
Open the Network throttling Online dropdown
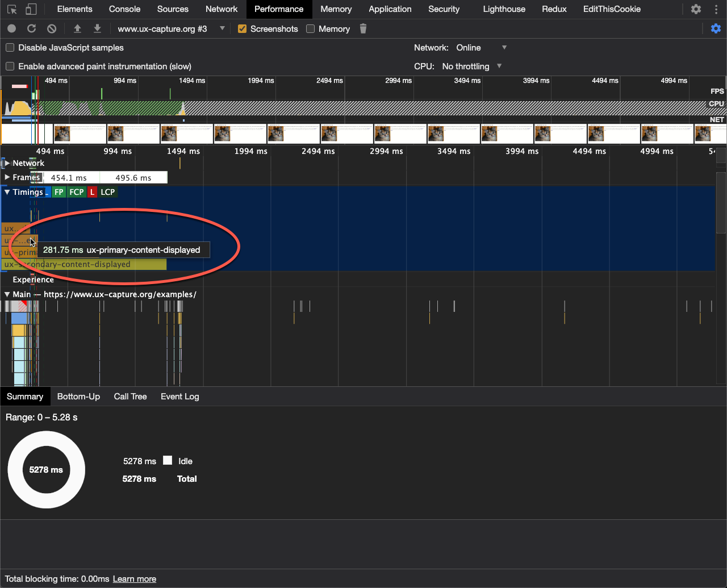point(481,48)
